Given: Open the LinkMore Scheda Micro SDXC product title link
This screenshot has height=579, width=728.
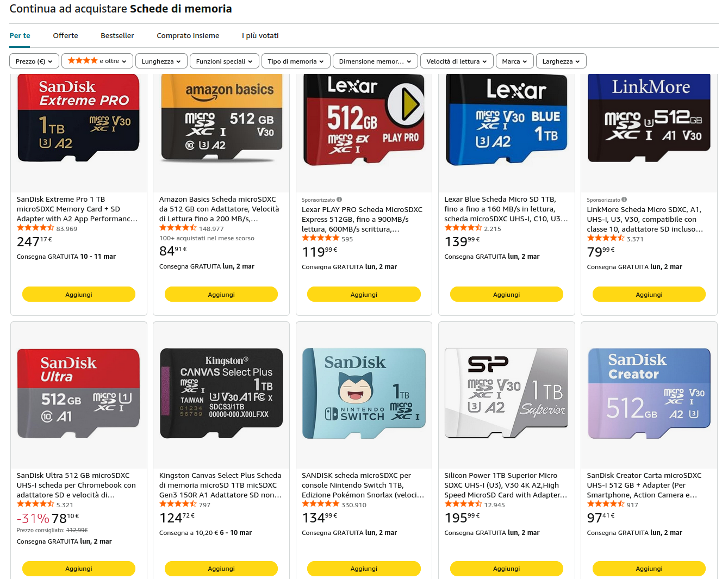Looking at the screenshot, I should pyautogui.click(x=644, y=219).
